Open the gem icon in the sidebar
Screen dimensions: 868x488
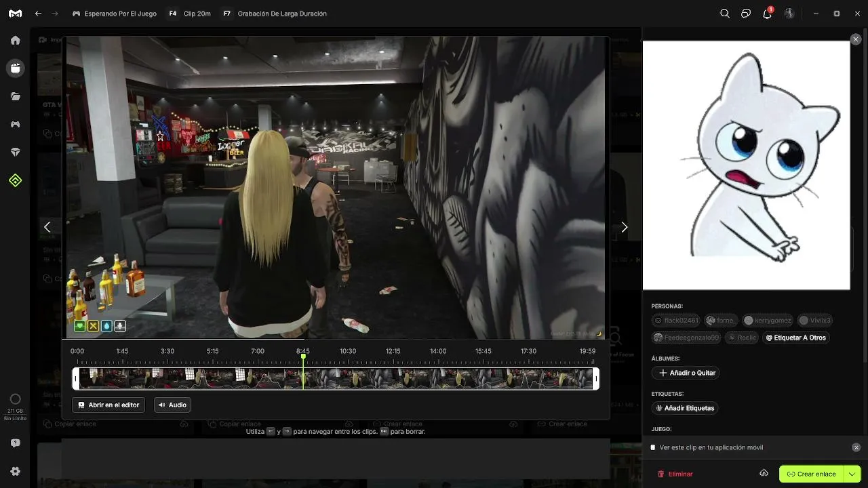point(15,152)
